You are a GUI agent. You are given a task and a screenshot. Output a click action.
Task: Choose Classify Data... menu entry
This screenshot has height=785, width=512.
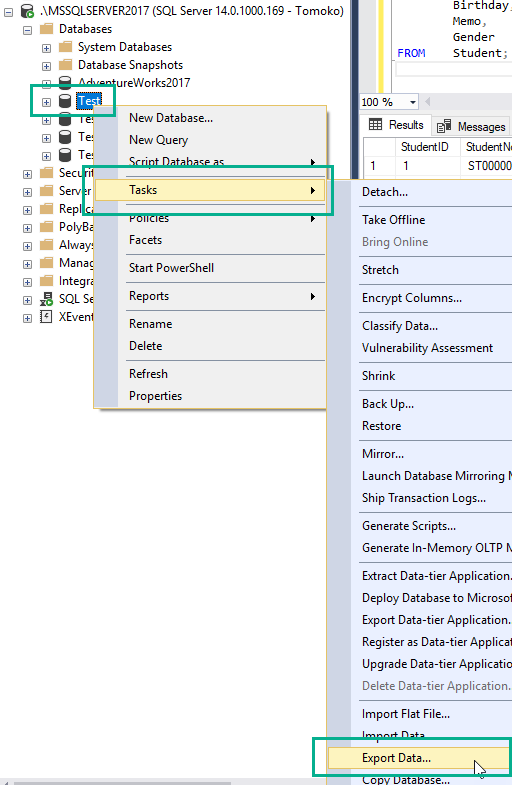(x=420, y=326)
